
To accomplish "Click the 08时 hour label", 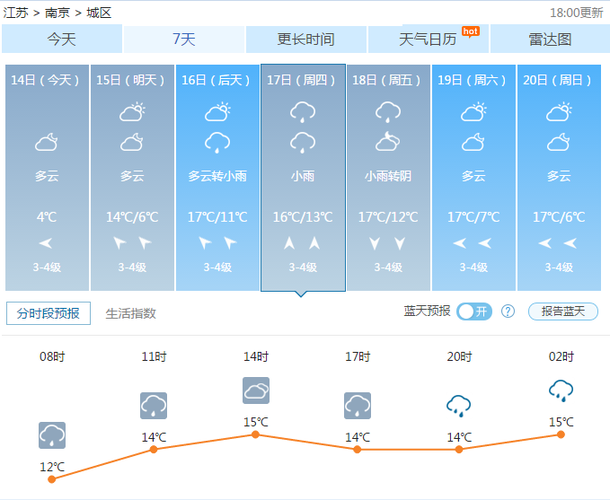I will (x=52, y=356).
